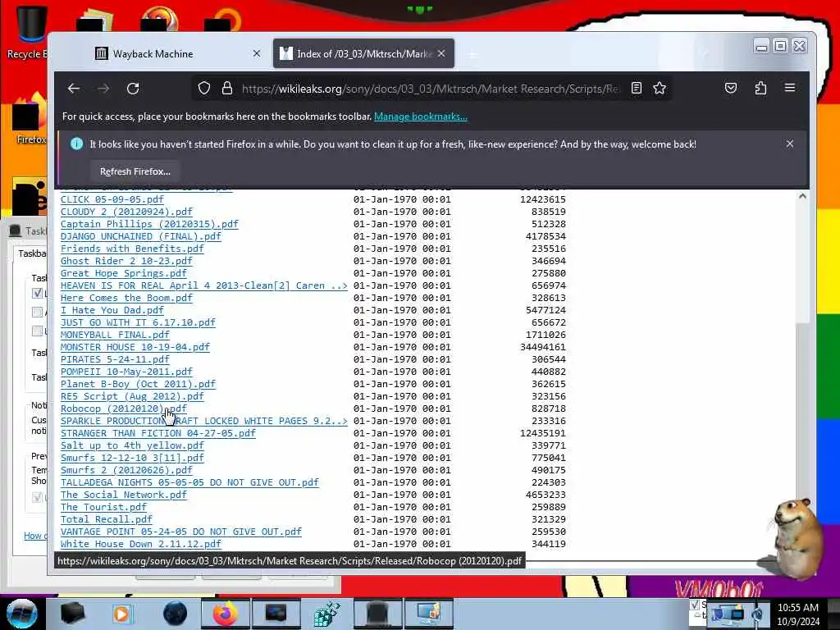This screenshot has width=840, height=630.
Task: Open Ghost Rider 2 10-23.pdf
Action: click(x=126, y=261)
